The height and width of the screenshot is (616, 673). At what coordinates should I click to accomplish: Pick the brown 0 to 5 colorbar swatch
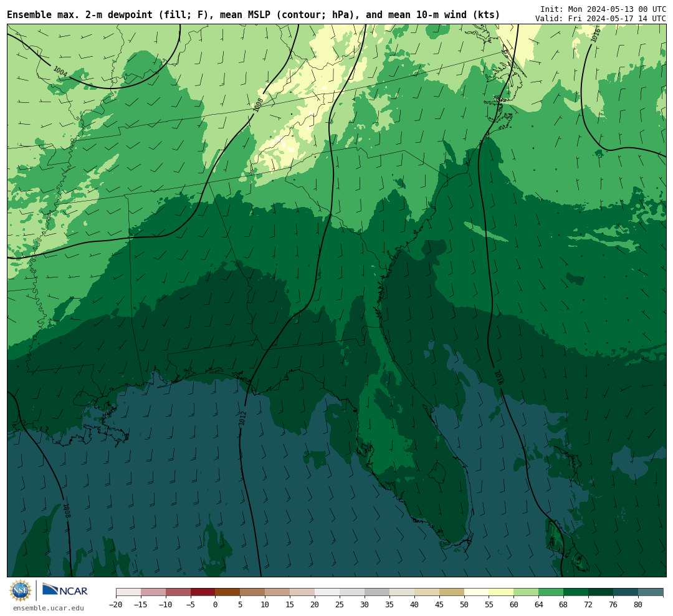pos(227,592)
